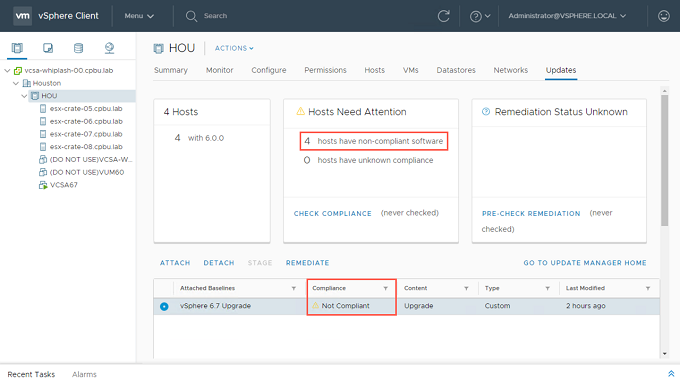Click the powered-on VM icon for VCSA67
Image resolution: width=680 pixels, height=382 pixels.
[x=43, y=185]
